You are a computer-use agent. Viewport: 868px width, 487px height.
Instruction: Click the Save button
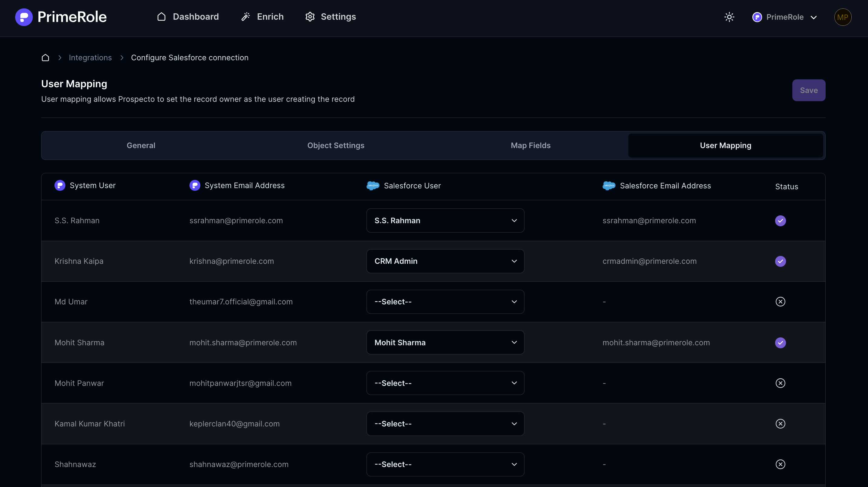[809, 90]
